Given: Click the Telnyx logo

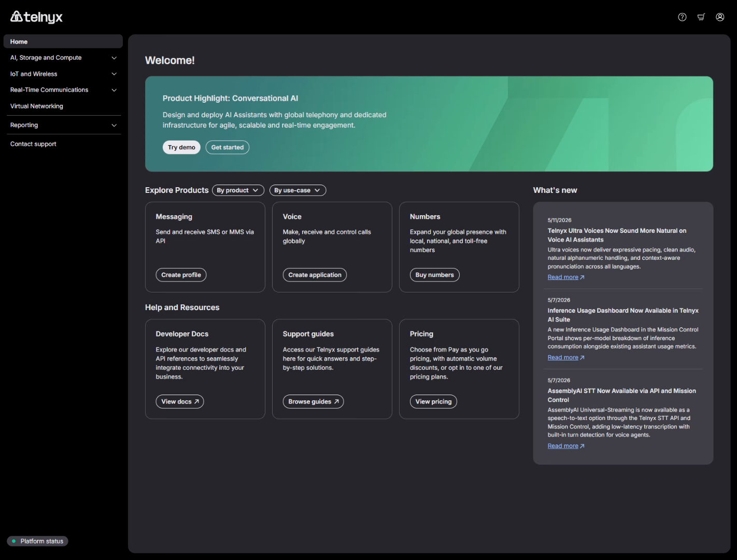Looking at the screenshot, I should tap(36, 17).
